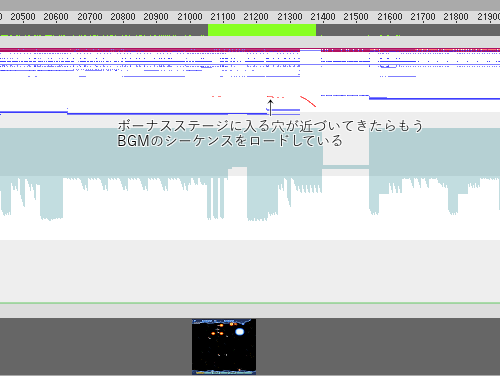
Task: Click the red diagonal curve in the graph
Action: pos(308,101)
